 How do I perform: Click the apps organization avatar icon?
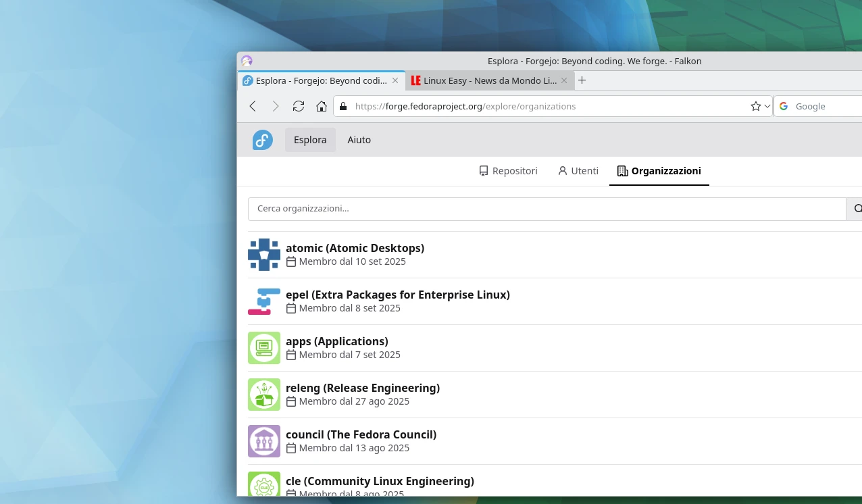click(x=264, y=348)
